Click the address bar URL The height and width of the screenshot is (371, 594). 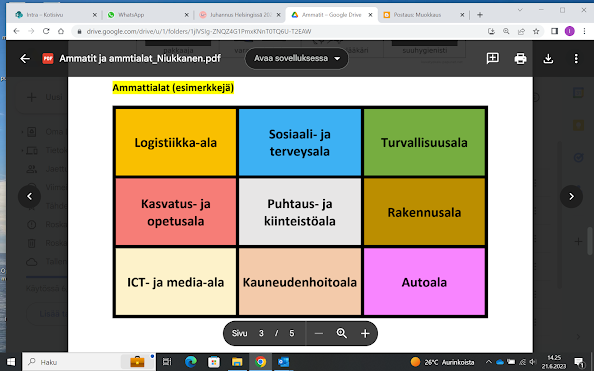(x=199, y=31)
